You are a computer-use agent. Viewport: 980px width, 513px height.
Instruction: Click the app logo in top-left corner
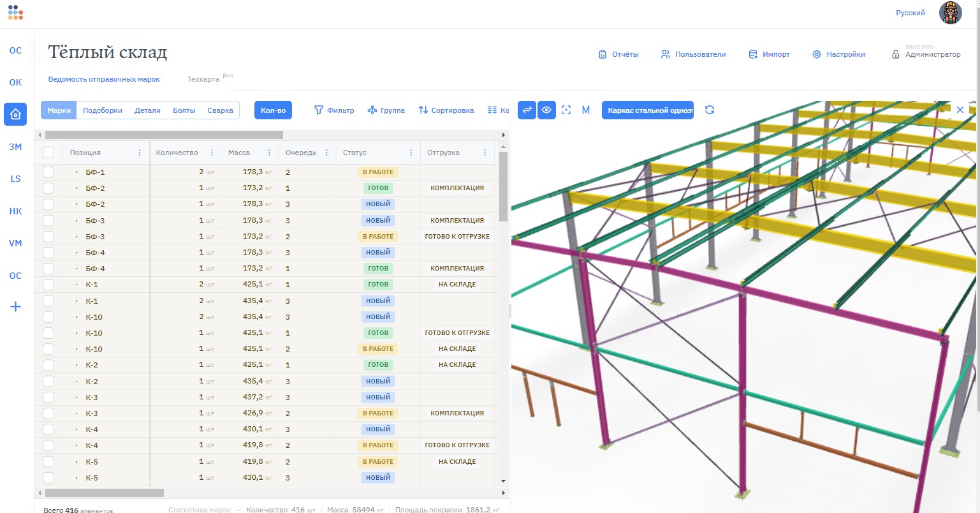pyautogui.click(x=15, y=12)
